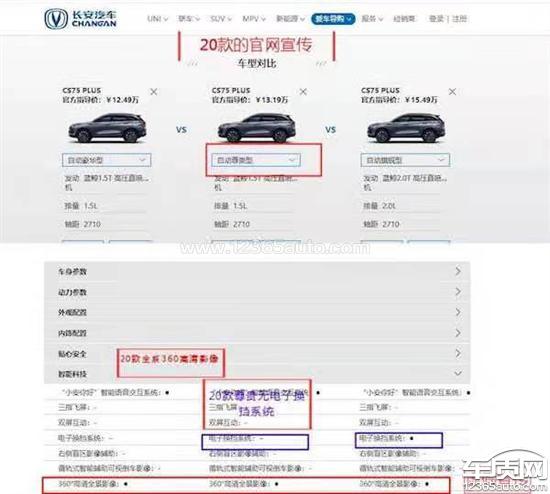Open trim dropdown under the ¥12.49万 car
Viewport: 550px width, 494px height.
pyautogui.click(x=107, y=160)
